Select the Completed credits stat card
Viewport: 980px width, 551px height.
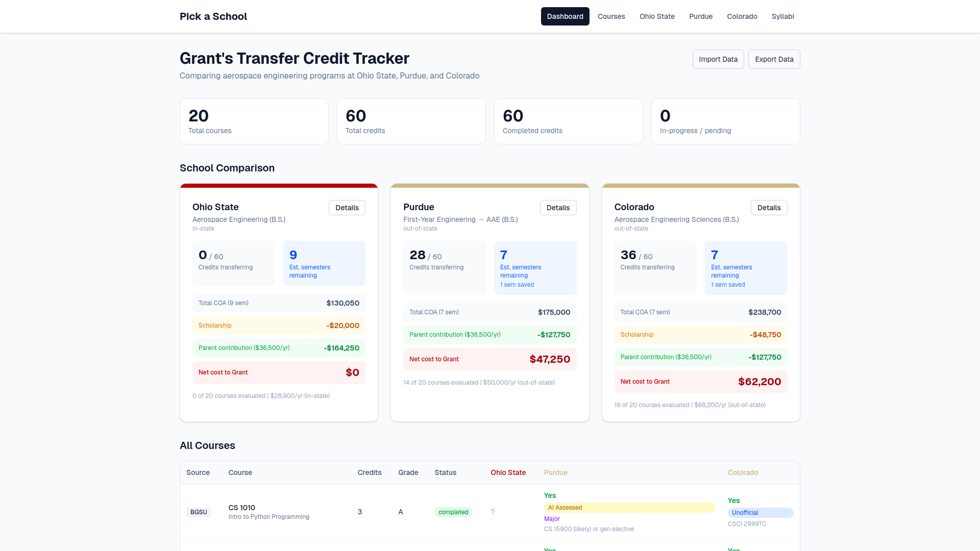pyautogui.click(x=569, y=121)
